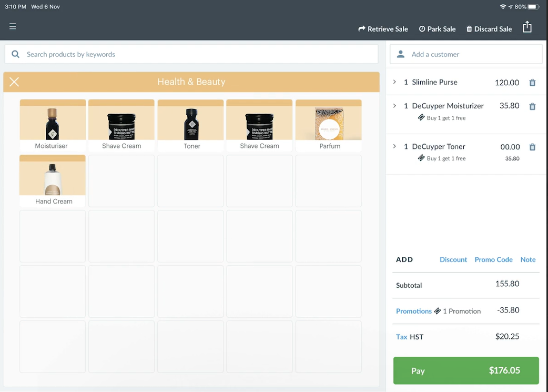This screenshot has width=548, height=392.
Task: Remove the Slimline Purse using its trash icon
Action: point(532,83)
